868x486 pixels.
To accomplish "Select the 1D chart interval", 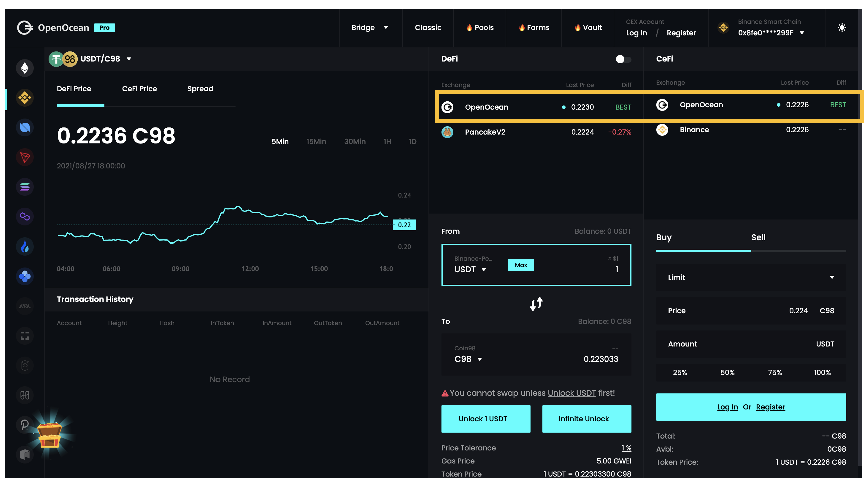I will point(413,142).
